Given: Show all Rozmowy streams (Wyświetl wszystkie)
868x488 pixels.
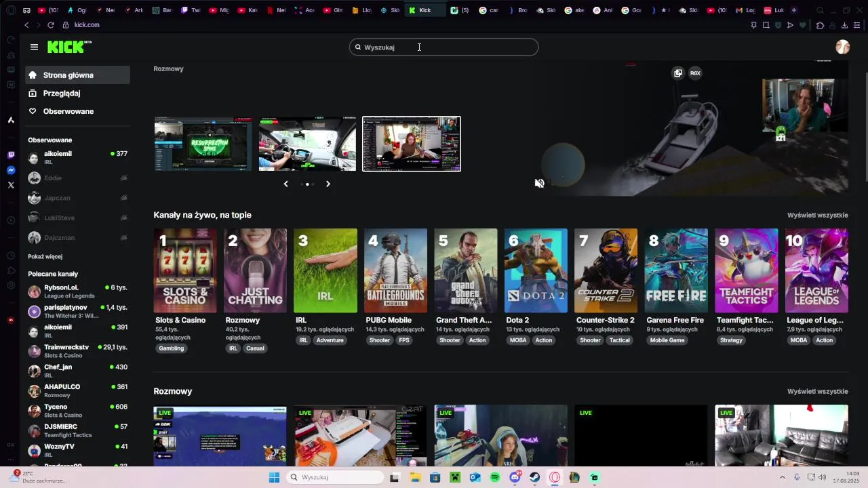Looking at the screenshot, I should (x=817, y=391).
